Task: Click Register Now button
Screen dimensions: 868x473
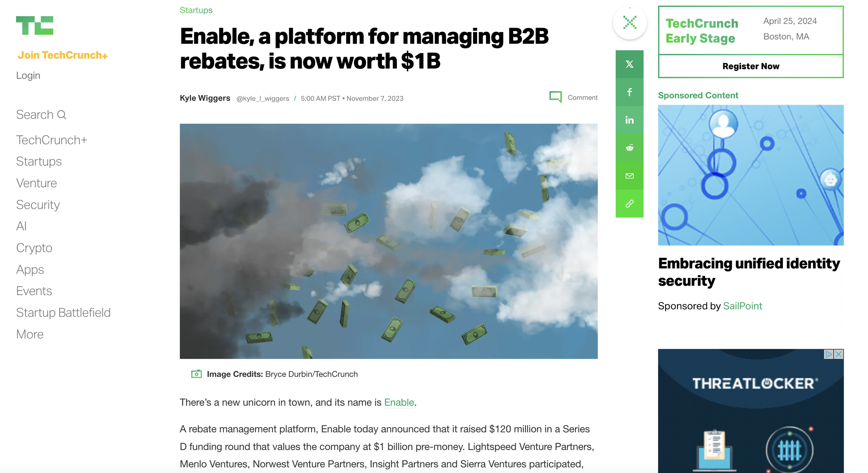Action: click(750, 66)
